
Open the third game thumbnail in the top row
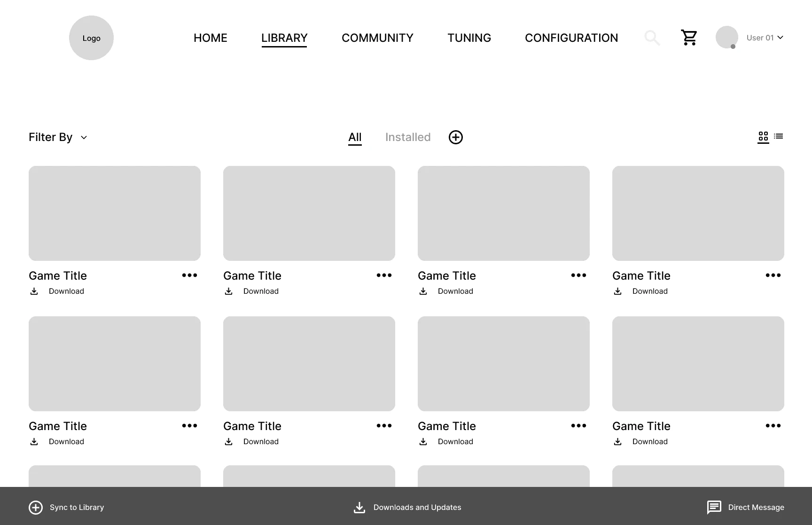(x=504, y=213)
